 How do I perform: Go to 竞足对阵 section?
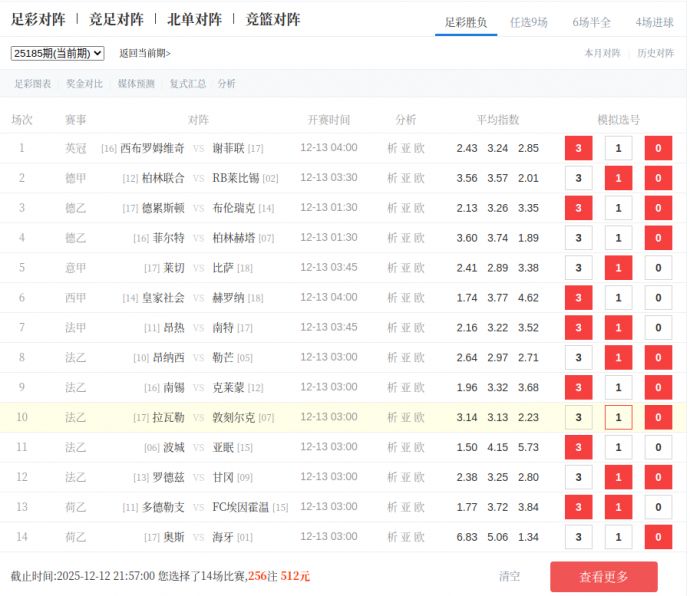pos(116,20)
